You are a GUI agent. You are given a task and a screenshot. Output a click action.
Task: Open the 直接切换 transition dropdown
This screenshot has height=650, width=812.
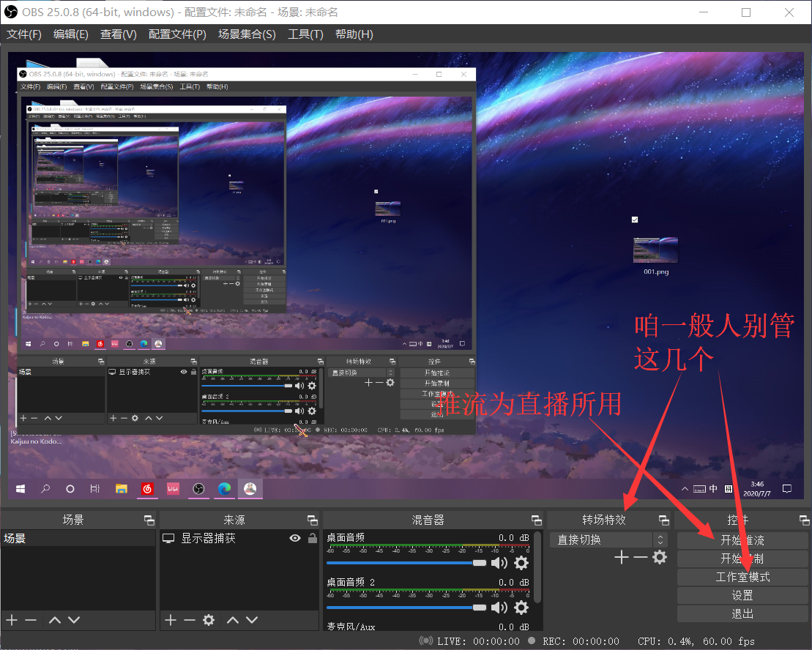click(x=608, y=539)
